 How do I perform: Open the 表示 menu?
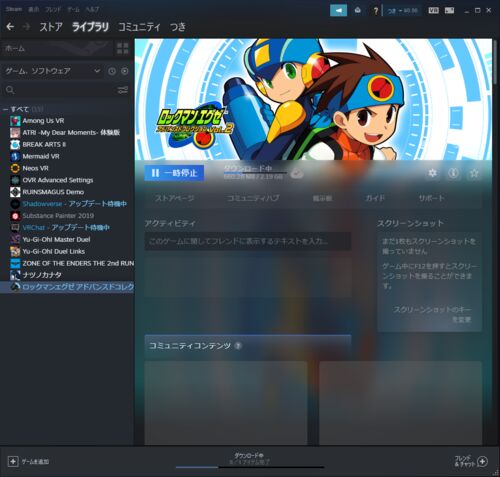coord(33,9)
